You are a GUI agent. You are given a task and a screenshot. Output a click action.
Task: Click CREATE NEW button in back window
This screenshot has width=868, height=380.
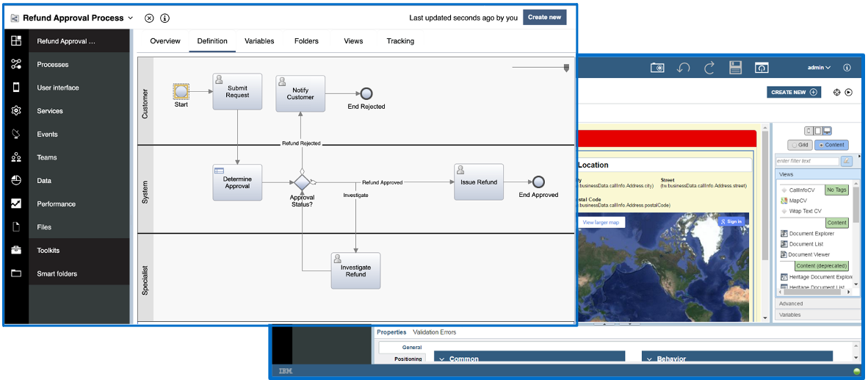(x=794, y=93)
